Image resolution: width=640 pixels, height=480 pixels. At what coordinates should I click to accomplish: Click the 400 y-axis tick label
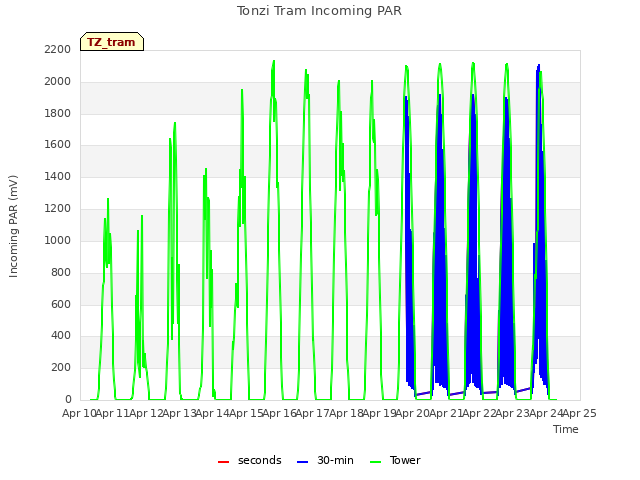(61, 336)
